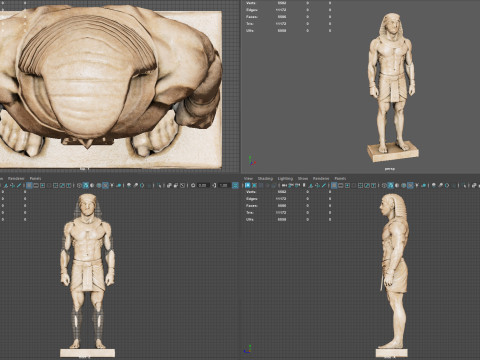Open the Show menu of the side view panel
Viewport: 480px width, 360px height.
point(303,179)
